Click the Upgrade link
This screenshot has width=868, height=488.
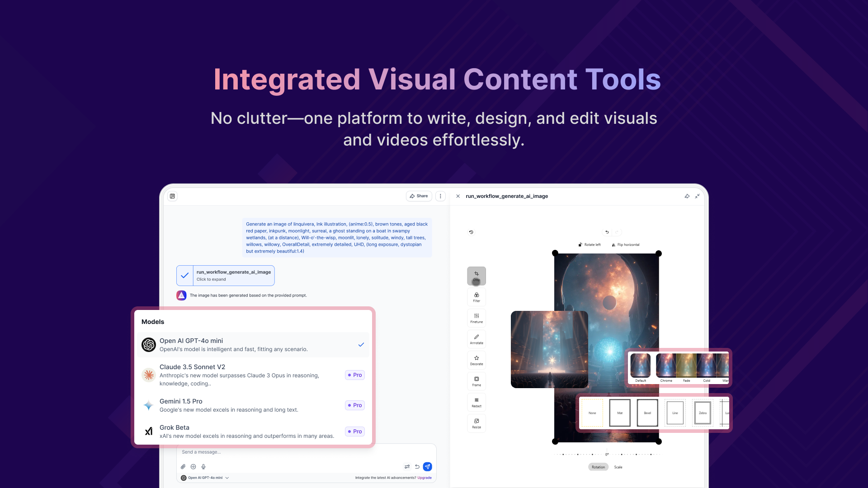pyautogui.click(x=425, y=478)
